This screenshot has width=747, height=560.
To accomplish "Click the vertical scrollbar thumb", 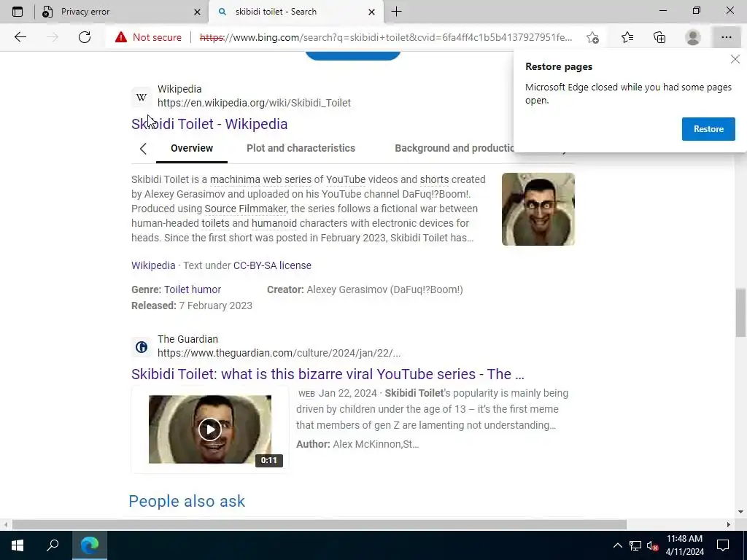I will coord(740,312).
